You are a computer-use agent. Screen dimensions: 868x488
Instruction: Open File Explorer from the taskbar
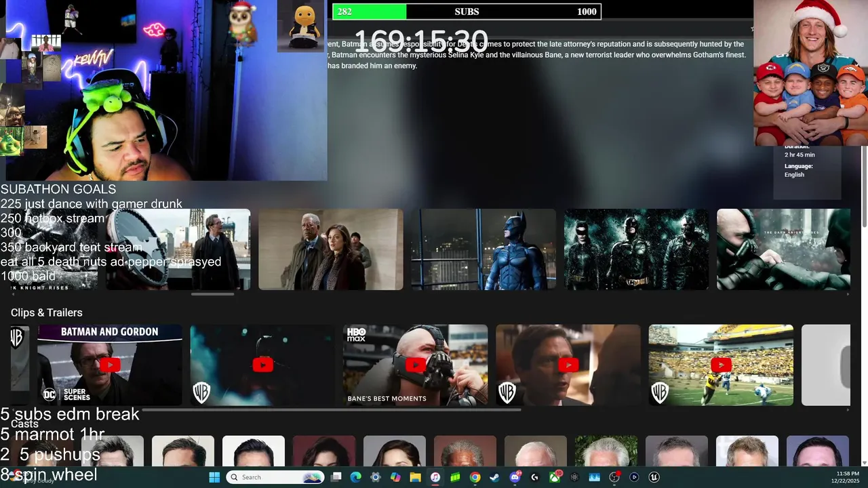tap(415, 477)
